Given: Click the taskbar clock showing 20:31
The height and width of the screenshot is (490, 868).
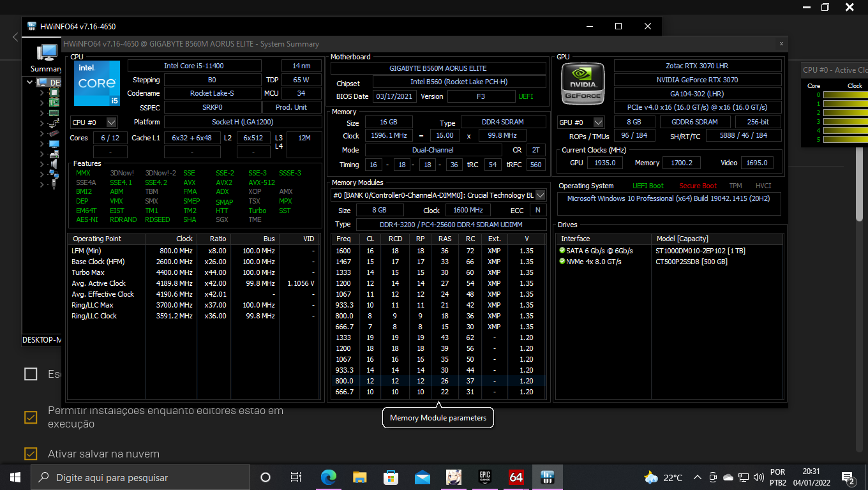Looking at the screenshot, I should point(812,477).
